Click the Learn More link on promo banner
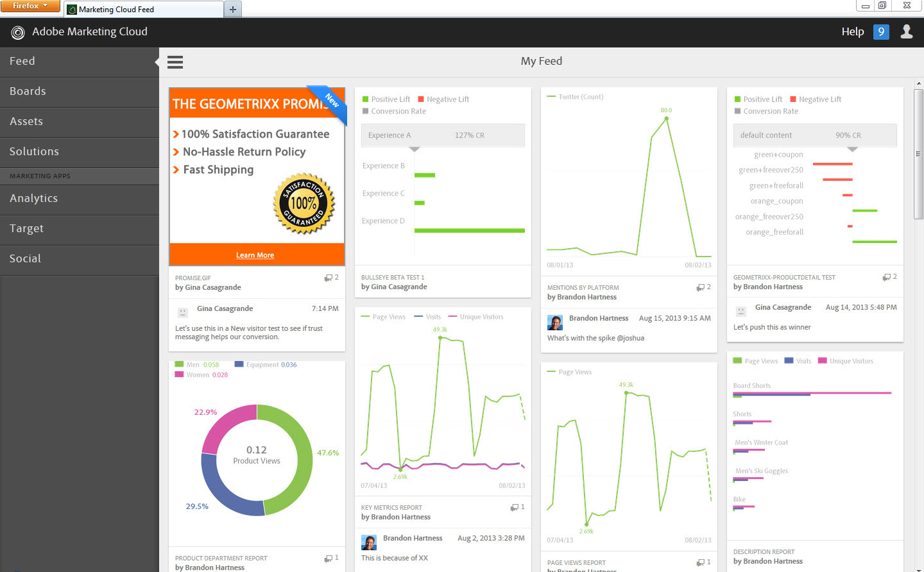This screenshot has width=924, height=572. coord(255,255)
